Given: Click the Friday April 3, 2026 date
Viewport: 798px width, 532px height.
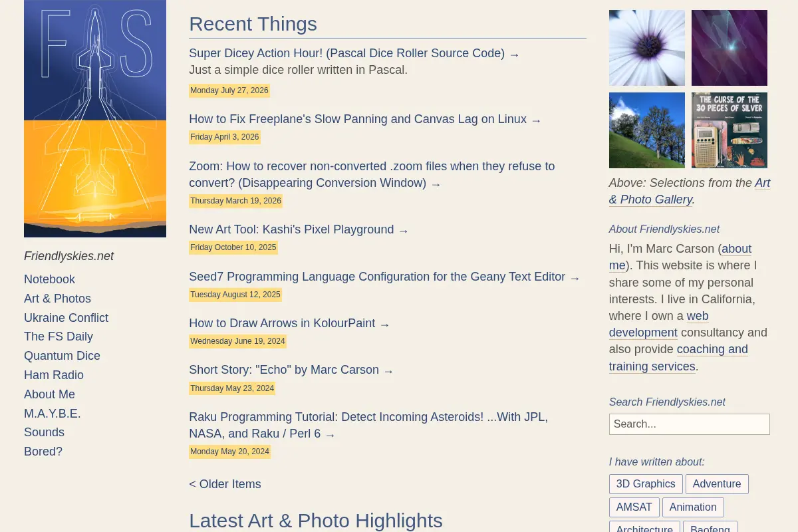Looking at the screenshot, I should (225, 137).
